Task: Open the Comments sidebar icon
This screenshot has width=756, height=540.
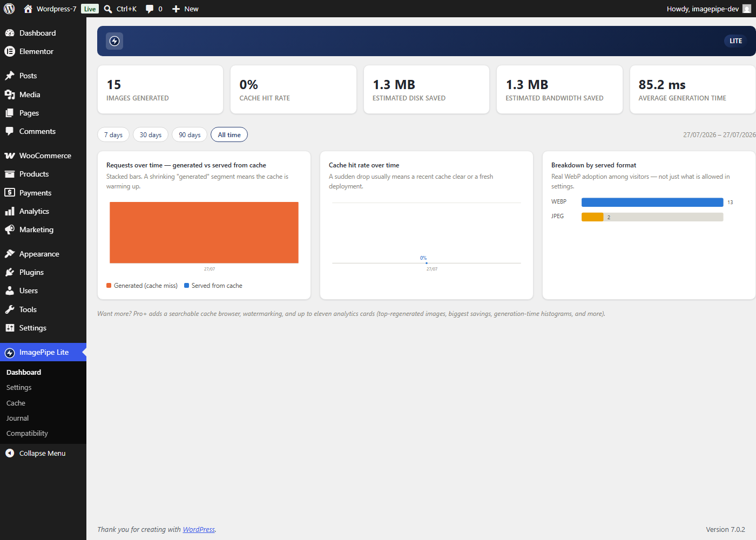Action: pyautogui.click(x=10, y=131)
